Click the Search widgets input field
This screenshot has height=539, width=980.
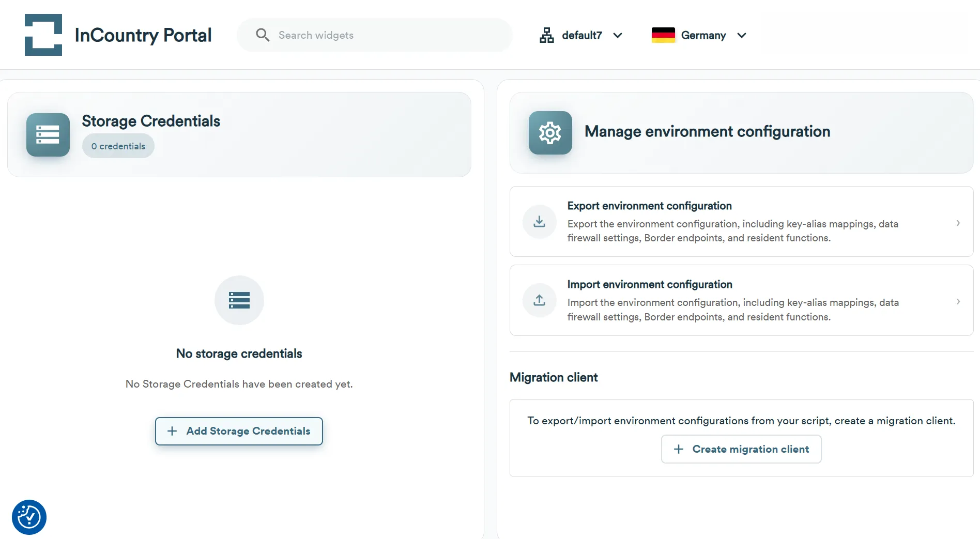click(x=374, y=35)
